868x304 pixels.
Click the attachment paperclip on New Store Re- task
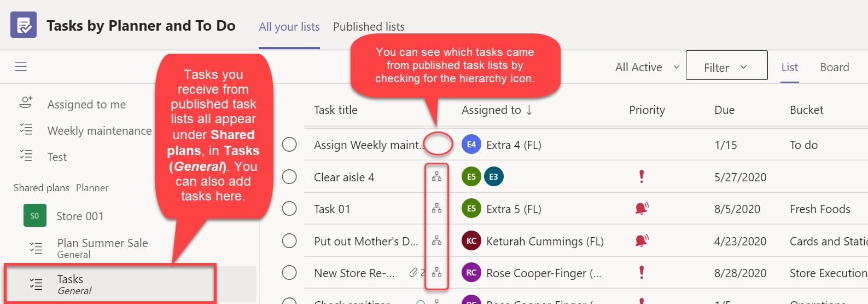coord(413,272)
